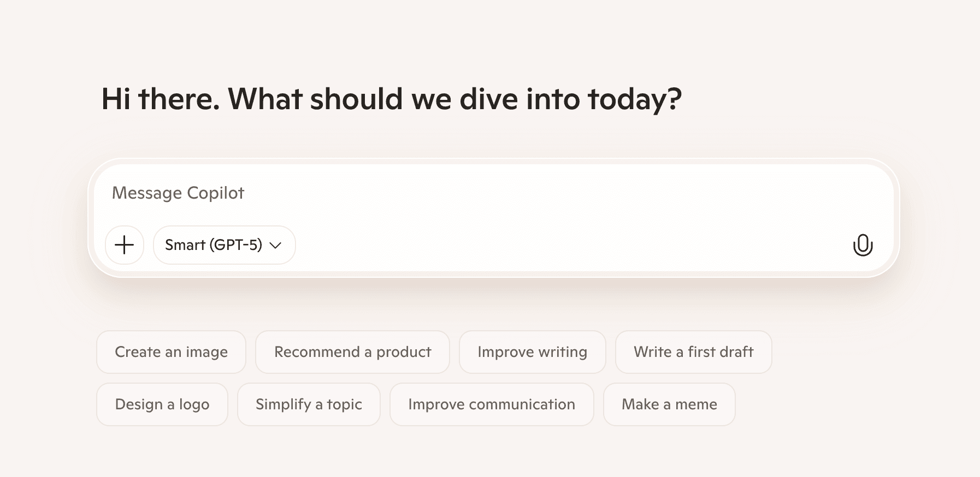Start voice input with the microphone icon
Image resolution: width=980 pixels, height=477 pixels.
[863, 245]
